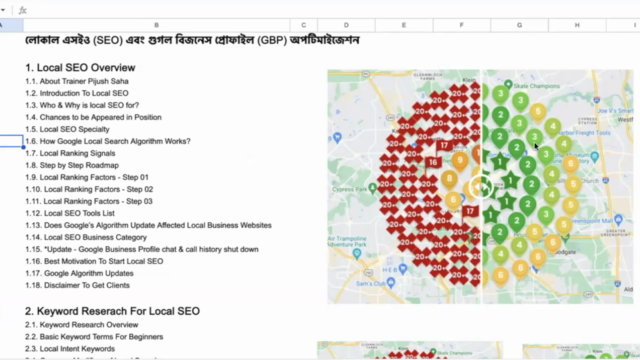Select column C header
The image size is (640, 360).
pos(304,25)
